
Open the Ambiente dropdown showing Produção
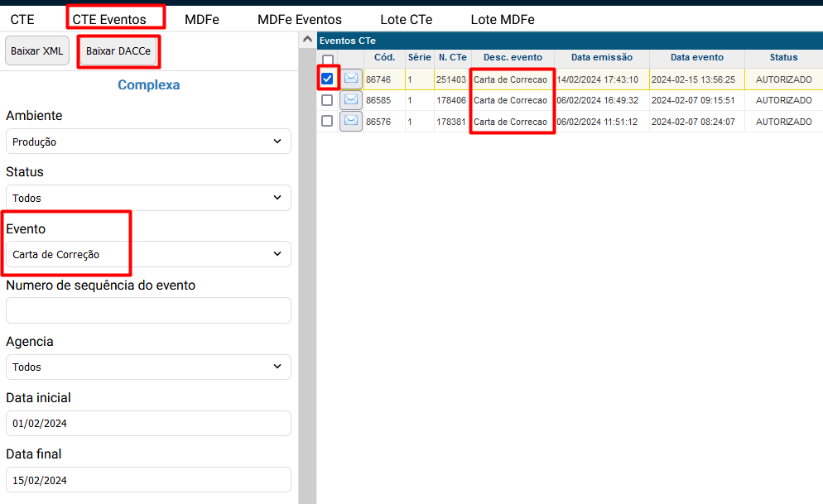click(148, 142)
